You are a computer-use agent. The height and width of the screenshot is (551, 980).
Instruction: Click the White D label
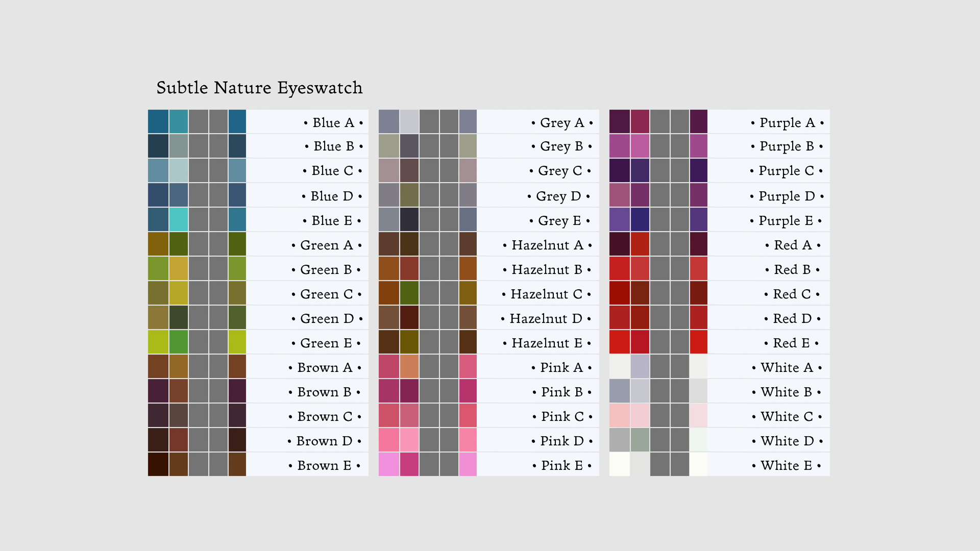(787, 441)
